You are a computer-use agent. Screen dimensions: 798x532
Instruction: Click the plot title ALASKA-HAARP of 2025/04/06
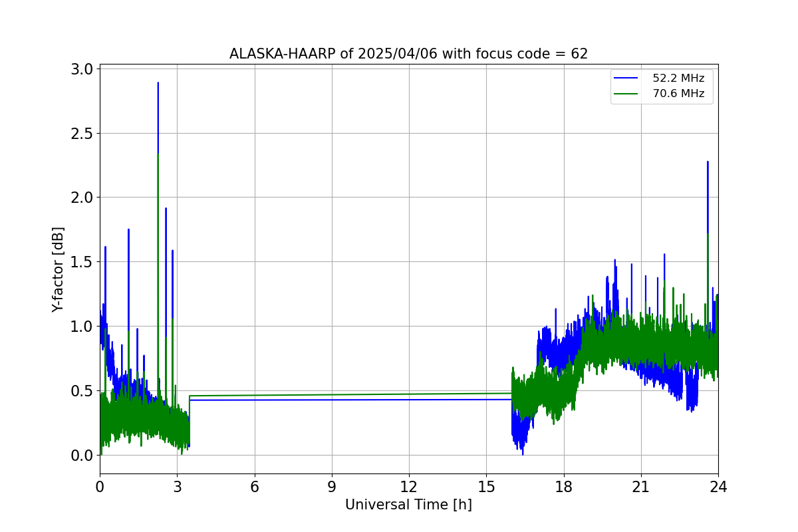(x=408, y=54)
